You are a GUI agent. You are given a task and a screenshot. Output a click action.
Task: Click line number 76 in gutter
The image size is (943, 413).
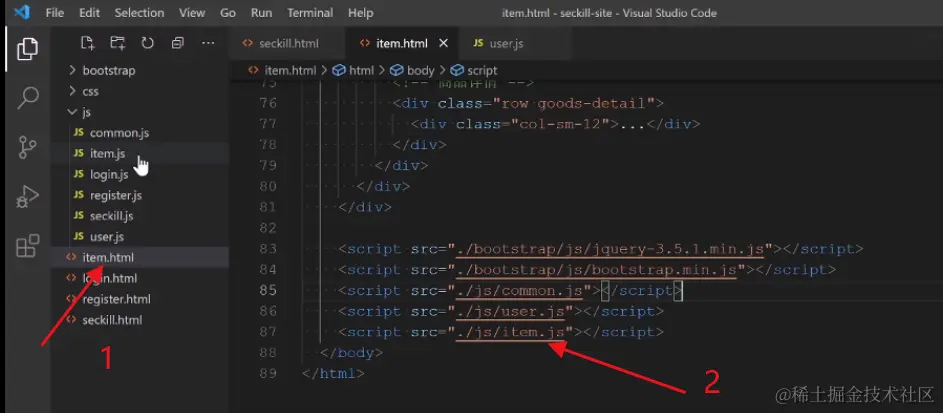pyautogui.click(x=268, y=103)
